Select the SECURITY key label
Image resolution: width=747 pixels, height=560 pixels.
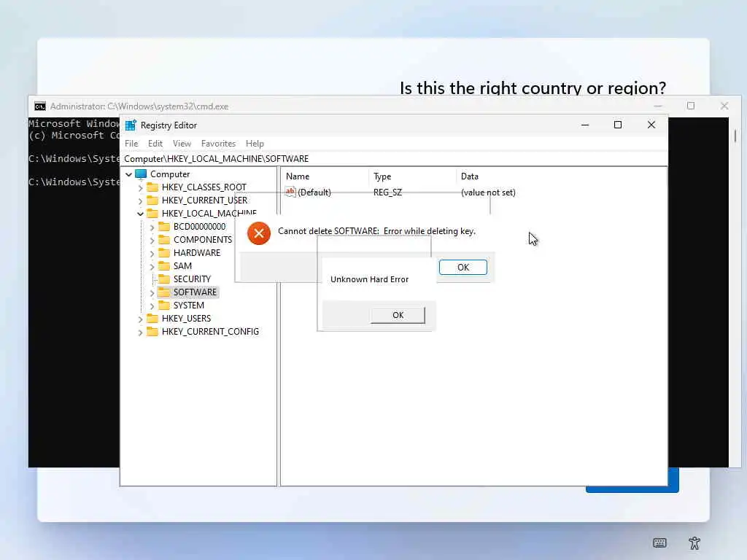coord(192,279)
